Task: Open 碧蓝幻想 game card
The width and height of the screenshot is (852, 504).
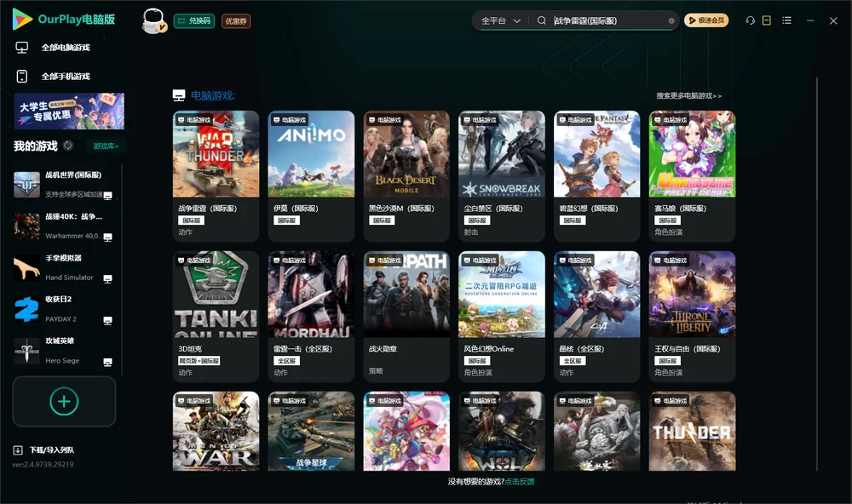Action: pyautogui.click(x=596, y=176)
